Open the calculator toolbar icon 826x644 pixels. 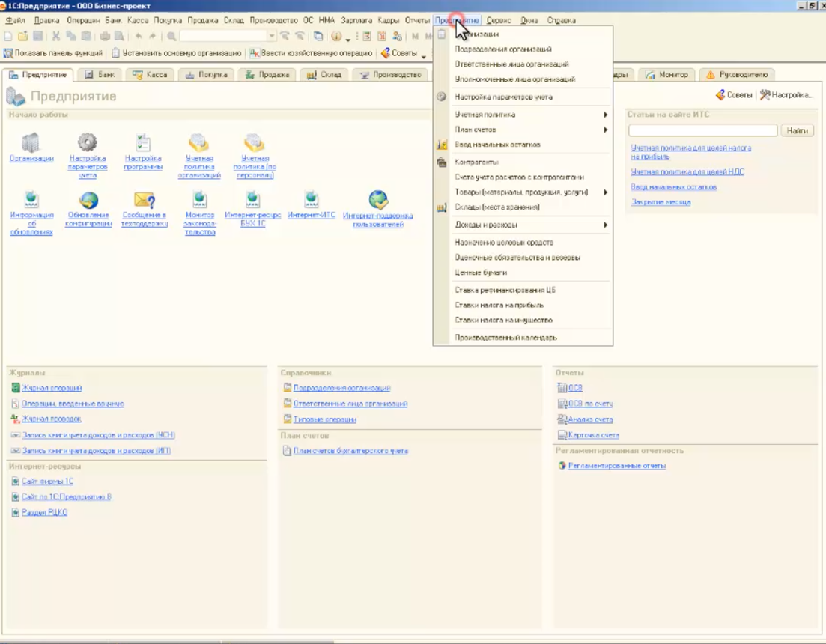pyautogui.click(x=367, y=37)
